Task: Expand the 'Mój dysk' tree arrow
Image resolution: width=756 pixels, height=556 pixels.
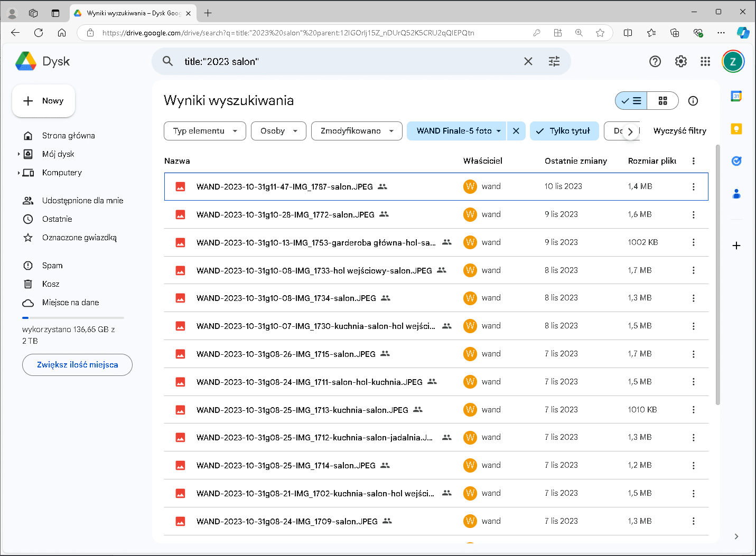Action: coord(18,154)
